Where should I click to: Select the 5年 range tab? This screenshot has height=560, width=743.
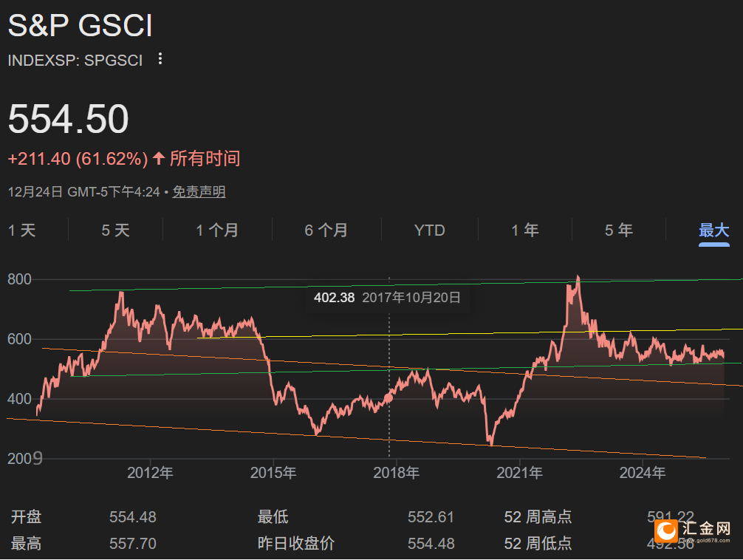click(x=618, y=230)
